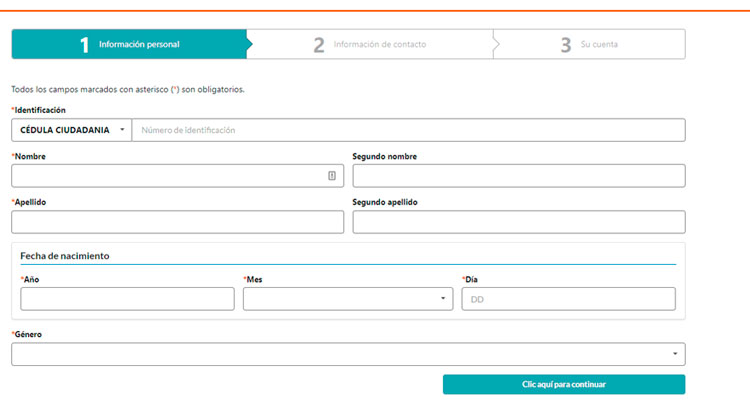Open the CÉDULA CIUDADANIA identification type dropdown
The image size is (750, 400).
pyautogui.click(x=72, y=130)
